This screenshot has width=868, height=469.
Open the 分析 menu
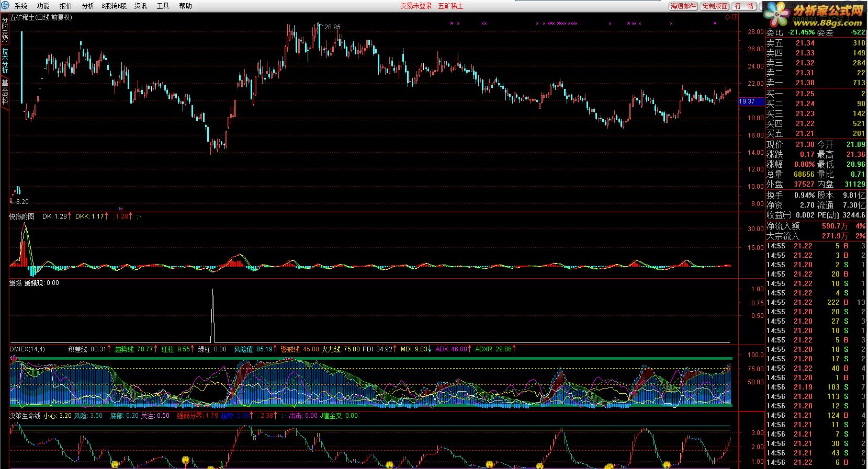point(88,6)
